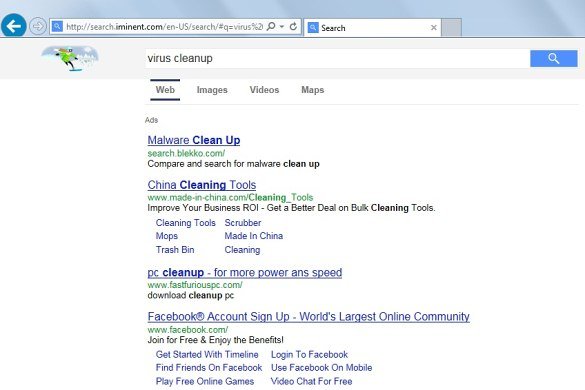Viewport: 585px width, 390px height.
Task: Click the Search tab favicon
Action: (x=313, y=28)
